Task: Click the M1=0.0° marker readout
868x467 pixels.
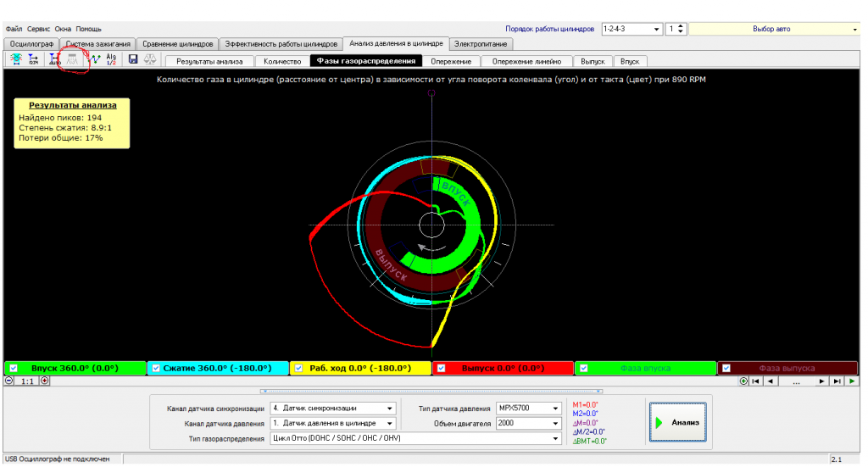Action: 585,405
